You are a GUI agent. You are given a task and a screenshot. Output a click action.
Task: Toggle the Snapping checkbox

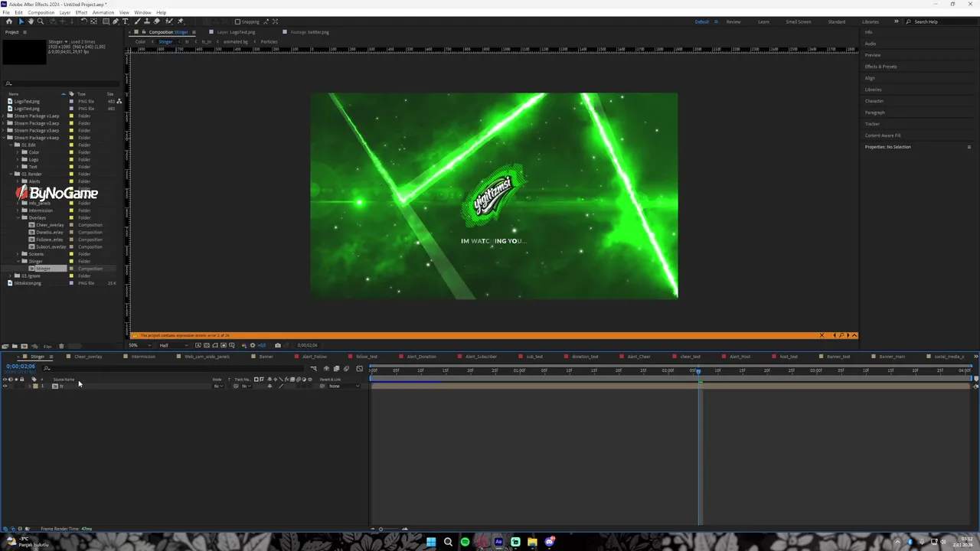(237, 21)
